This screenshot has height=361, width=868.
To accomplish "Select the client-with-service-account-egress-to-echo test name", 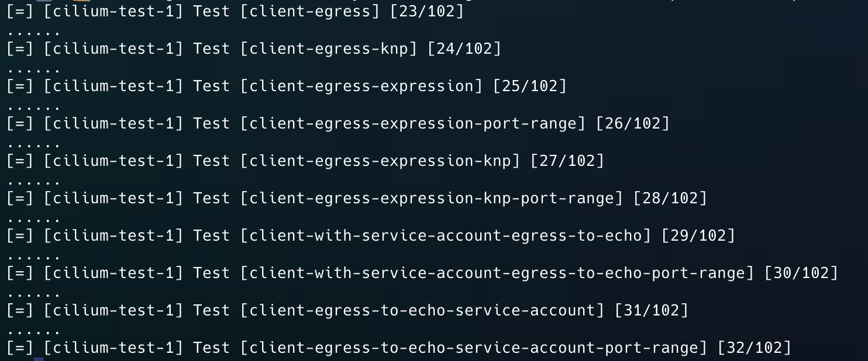I will click(x=446, y=235).
